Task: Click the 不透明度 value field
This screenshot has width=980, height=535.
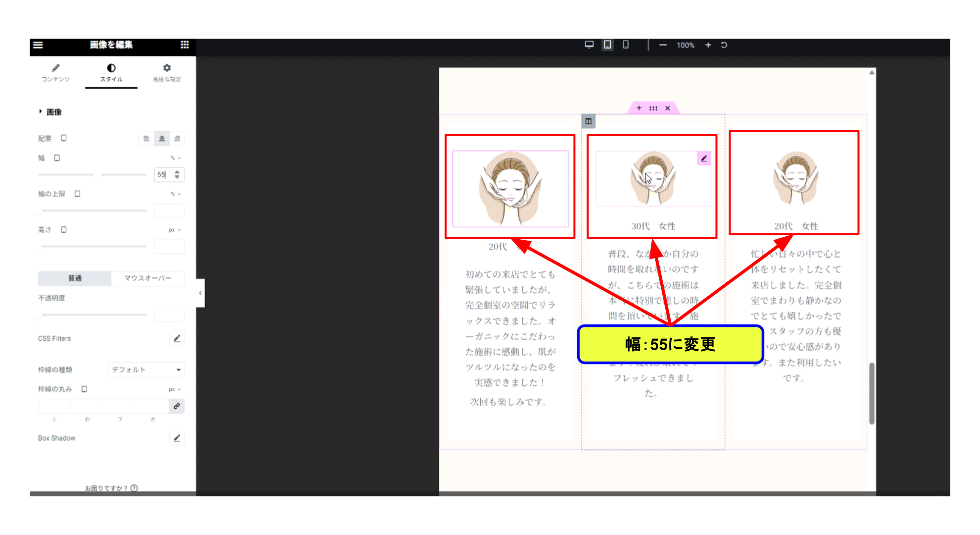Action: (x=169, y=315)
